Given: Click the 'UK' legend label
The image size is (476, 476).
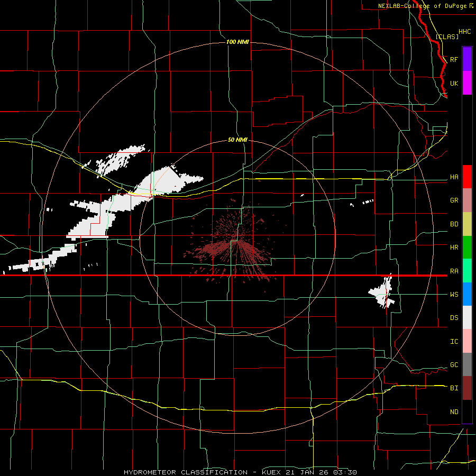Looking at the screenshot, I should point(454,83).
